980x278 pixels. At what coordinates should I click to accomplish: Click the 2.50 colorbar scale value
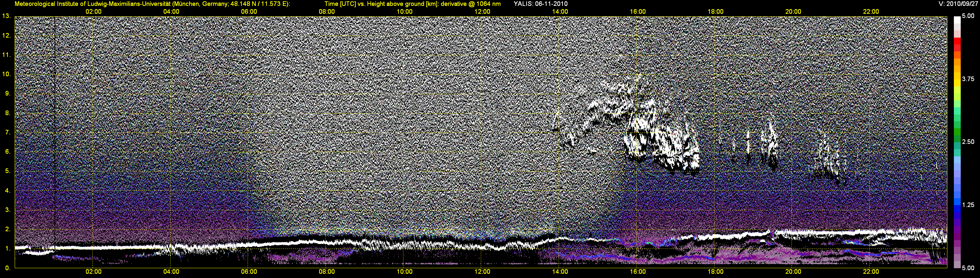[968, 142]
